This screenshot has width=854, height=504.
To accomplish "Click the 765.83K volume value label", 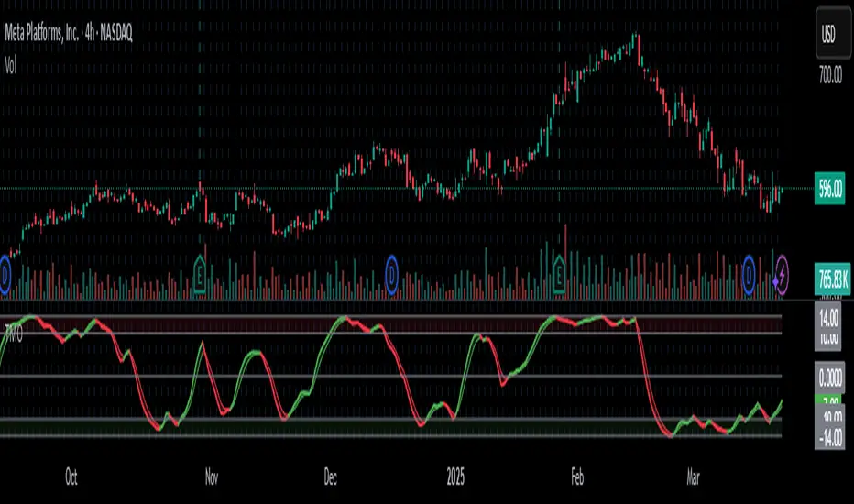I will 832,279.
